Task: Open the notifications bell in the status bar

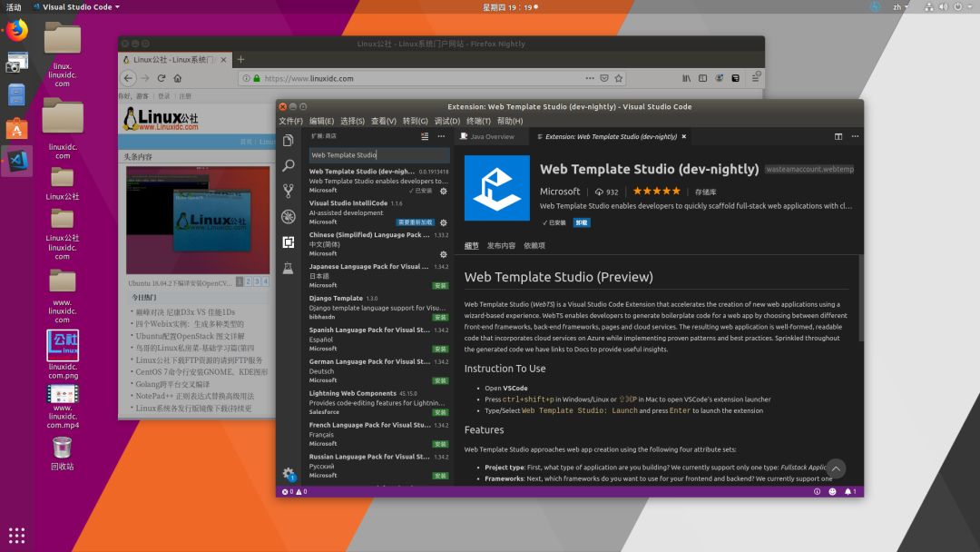Action: coord(849,491)
